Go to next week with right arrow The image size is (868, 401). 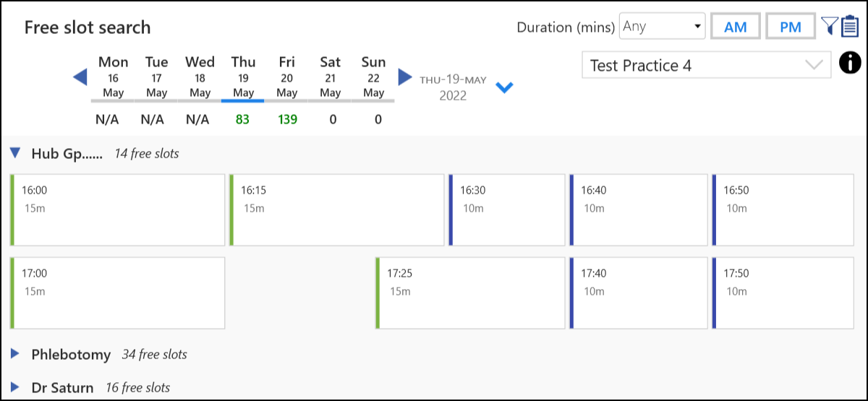pyautogui.click(x=405, y=76)
